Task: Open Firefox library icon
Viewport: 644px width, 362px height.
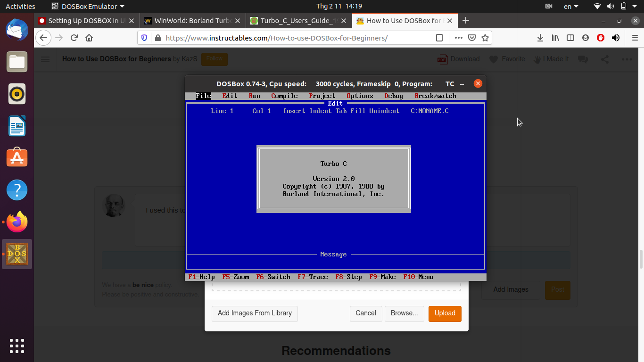Action: tap(555, 38)
